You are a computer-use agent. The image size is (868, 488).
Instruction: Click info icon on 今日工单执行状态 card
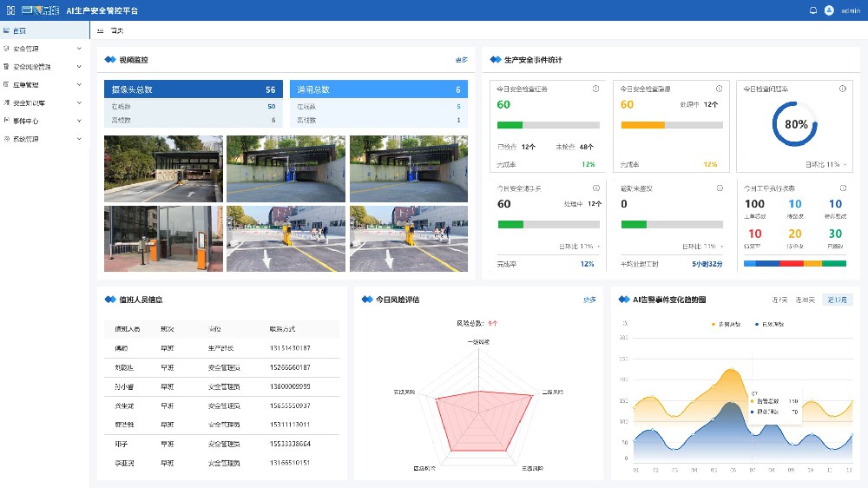[842, 188]
